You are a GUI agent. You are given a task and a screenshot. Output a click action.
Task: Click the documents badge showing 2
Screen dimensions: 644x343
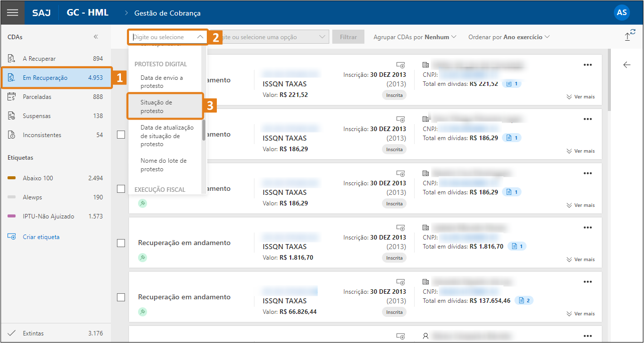525,301
